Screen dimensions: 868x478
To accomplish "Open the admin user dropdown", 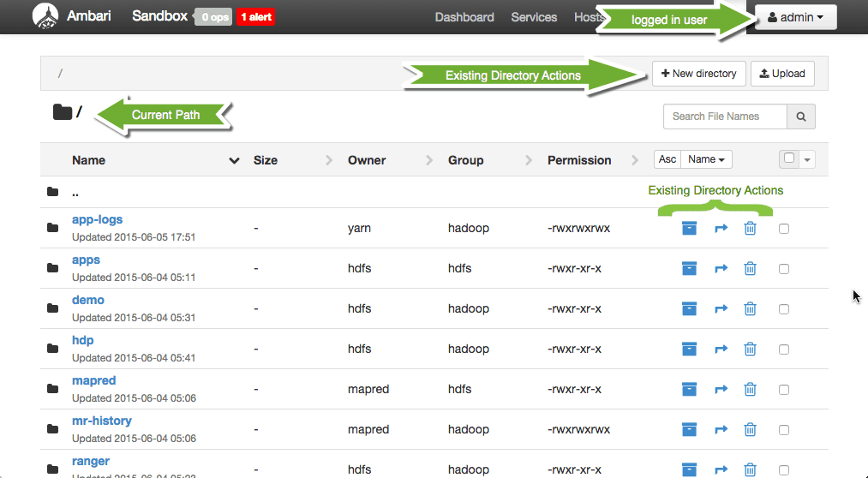I will (795, 17).
